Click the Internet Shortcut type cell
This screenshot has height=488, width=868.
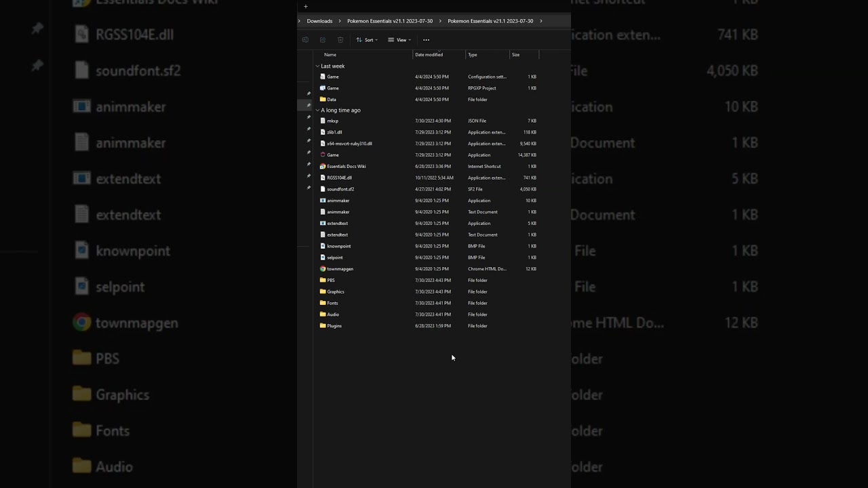(484, 166)
